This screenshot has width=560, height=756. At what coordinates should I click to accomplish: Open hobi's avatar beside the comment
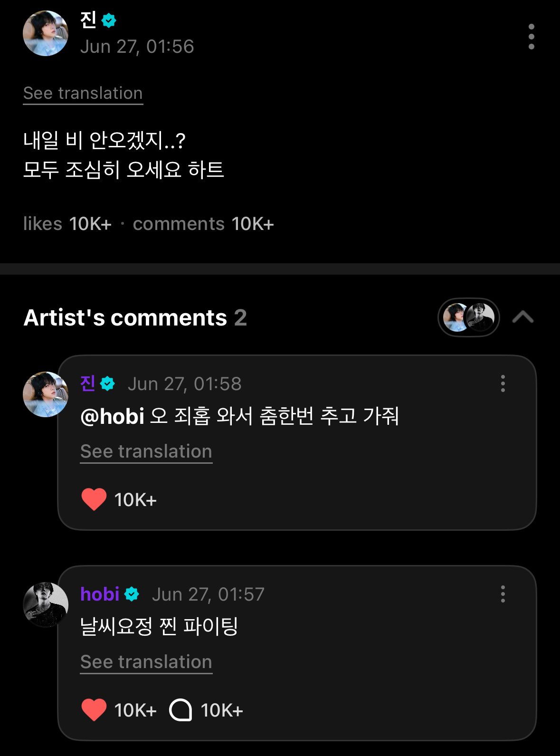pos(46,604)
